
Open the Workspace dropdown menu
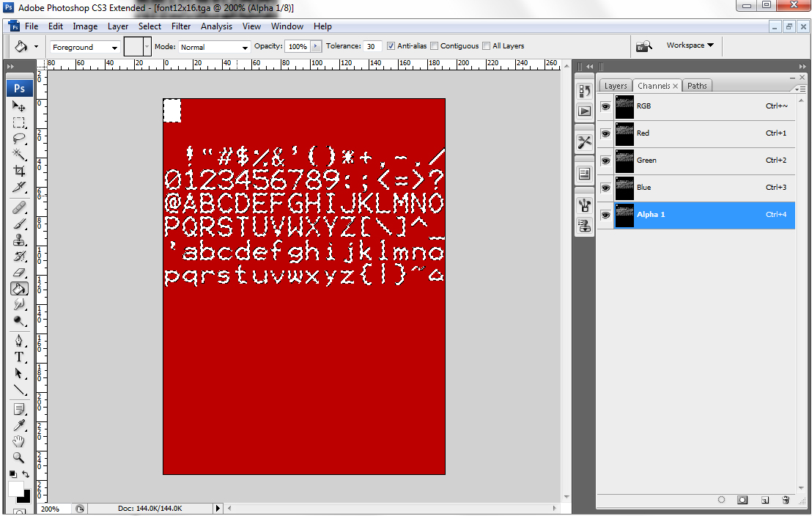click(x=690, y=45)
